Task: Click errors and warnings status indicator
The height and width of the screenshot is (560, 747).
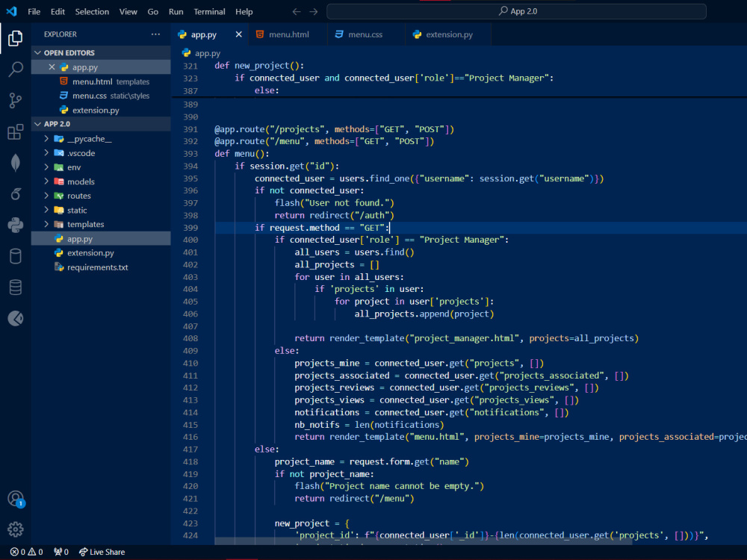Action: (x=27, y=552)
